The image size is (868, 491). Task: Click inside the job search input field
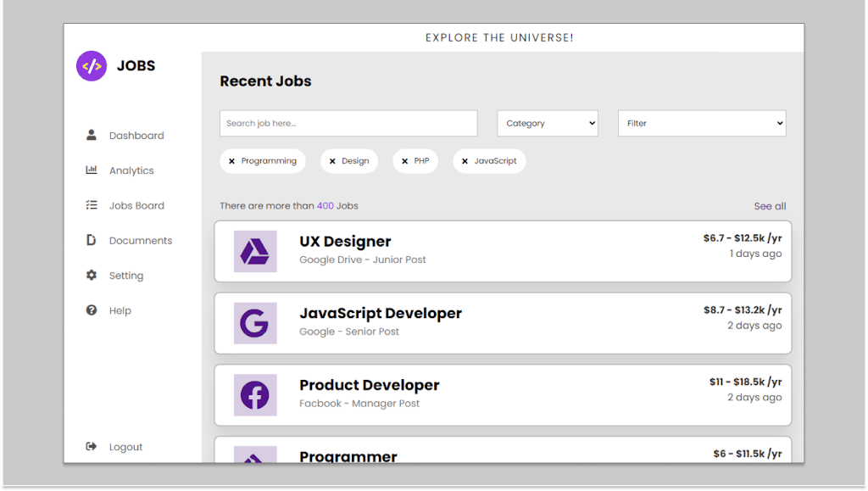pyautogui.click(x=348, y=123)
